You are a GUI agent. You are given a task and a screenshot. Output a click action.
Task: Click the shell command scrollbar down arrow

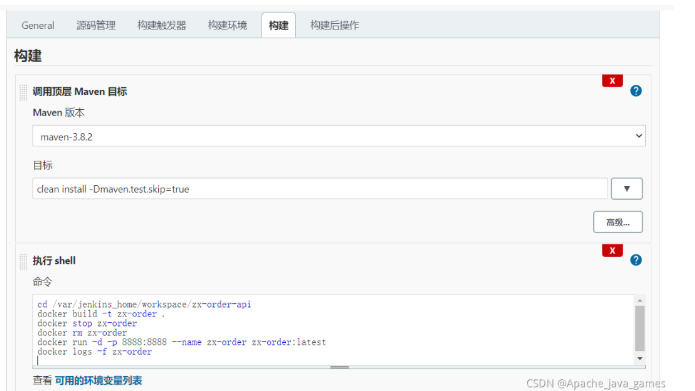pyautogui.click(x=640, y=359)
